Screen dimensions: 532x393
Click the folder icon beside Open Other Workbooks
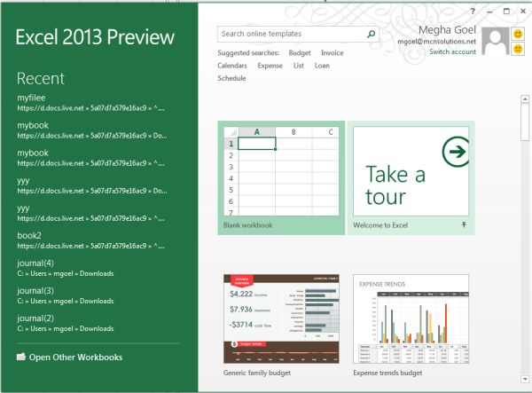(x=21, y=357)
